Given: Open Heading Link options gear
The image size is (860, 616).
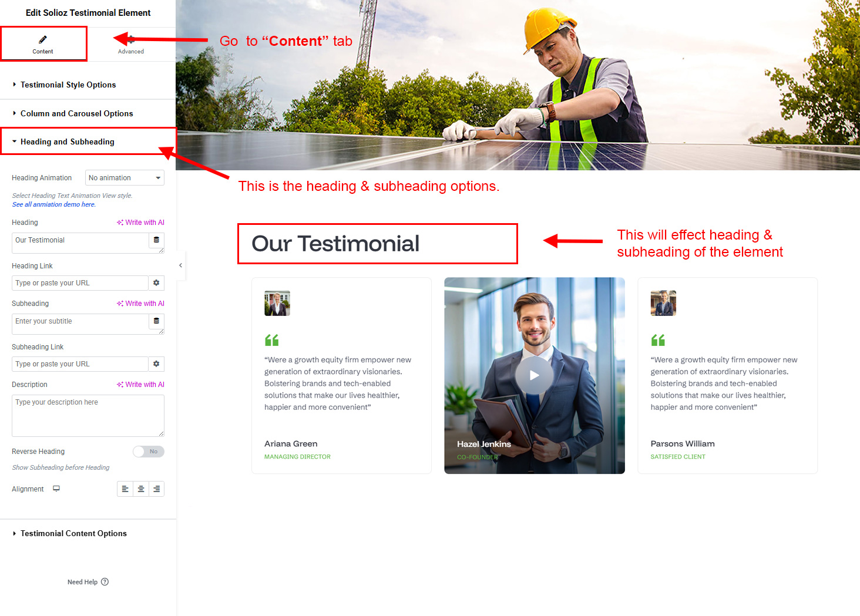Looking at the screenshot, I should tap(156, 283).
